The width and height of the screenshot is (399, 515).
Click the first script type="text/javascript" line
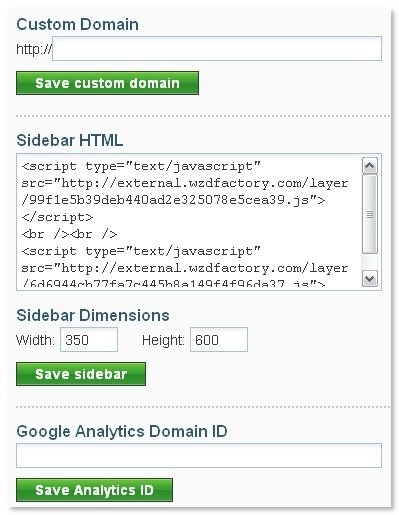click(x=141, y=166)
